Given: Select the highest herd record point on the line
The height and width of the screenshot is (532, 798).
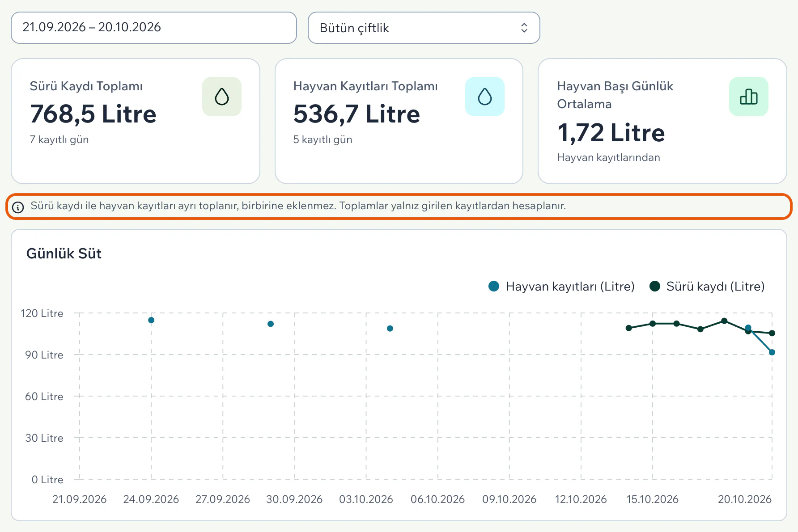Looking at the screenshot, I should (x=724, y=321).
